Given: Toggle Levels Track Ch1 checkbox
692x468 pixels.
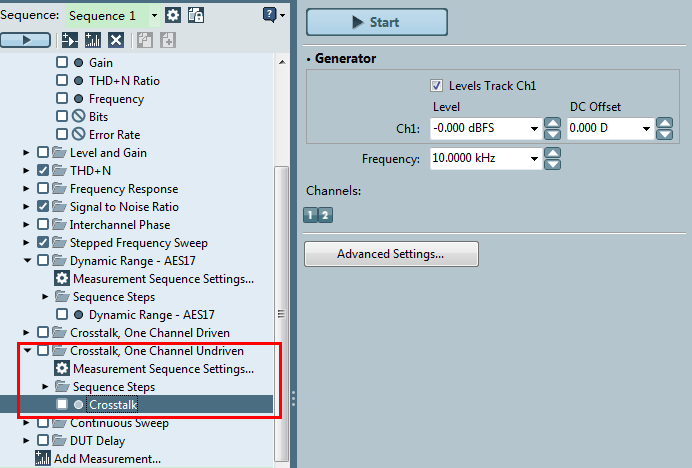Looking at the screenshot, I should 436,85.
